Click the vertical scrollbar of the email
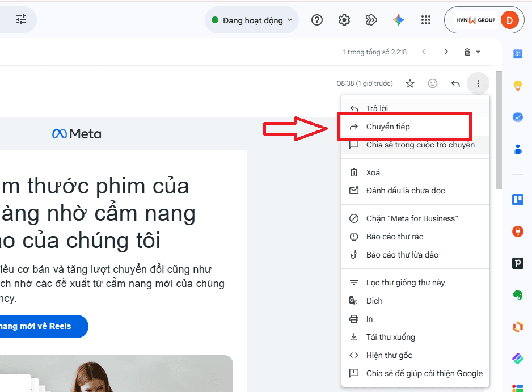This screenshot has height=392, width=532. [499, 130]
